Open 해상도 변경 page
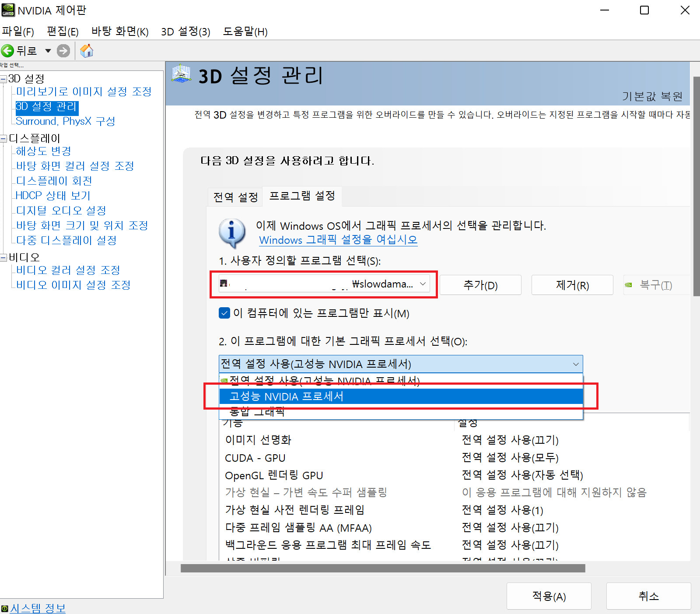Screen dimensions: 700x614 point(43,151)
